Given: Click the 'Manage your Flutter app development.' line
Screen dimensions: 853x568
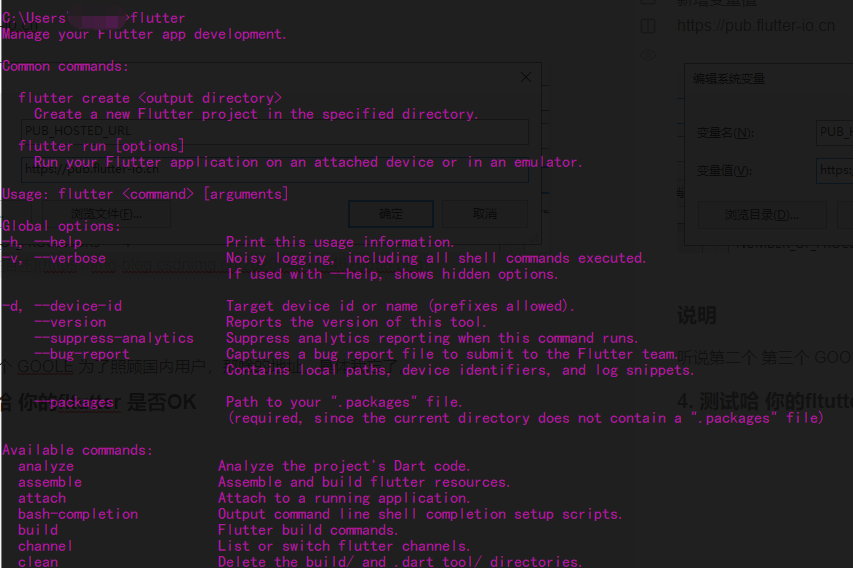Looking at the screenshot, I should [144, 34].
